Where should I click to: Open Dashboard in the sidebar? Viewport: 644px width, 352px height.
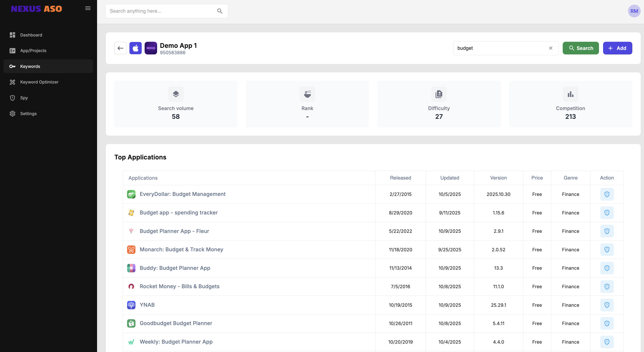[31, 35]
